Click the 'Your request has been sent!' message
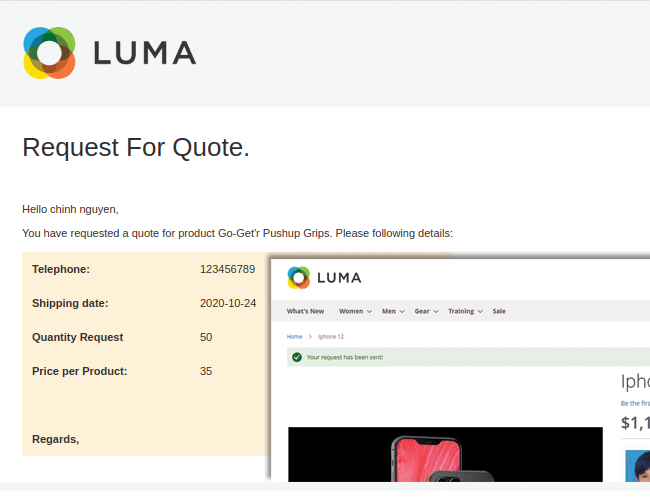This screenshot has height=500, width=650. [x=344, y=356]
